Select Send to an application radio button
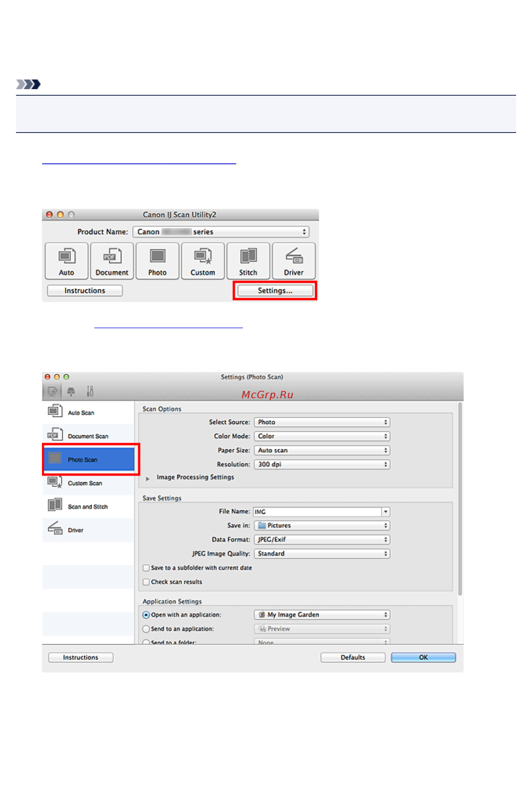Image resolution: width=532 pixels, height=789 pixels. click(146, 628)
